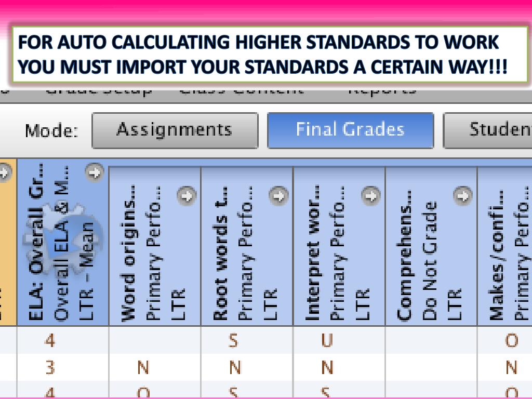Click empty Comprehension cell in first row
Image resolution: width=532 pixels, height=399 pixels.
431,340
